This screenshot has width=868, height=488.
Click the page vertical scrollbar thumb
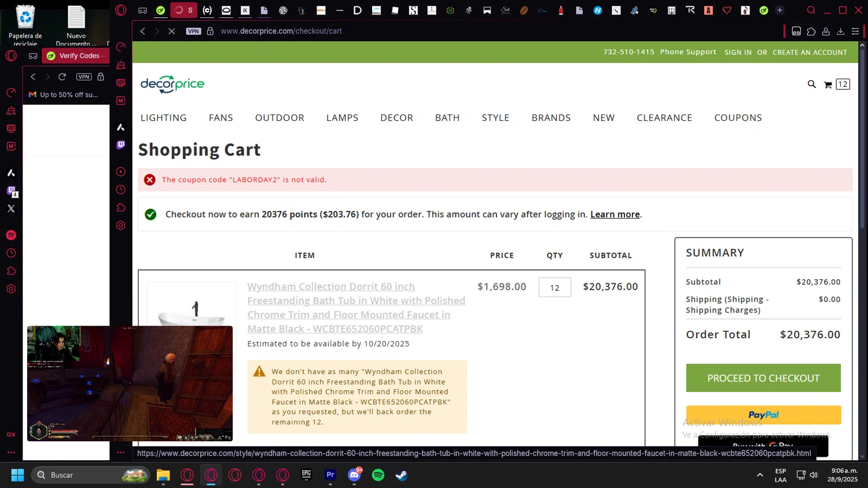tap(863, 139)
